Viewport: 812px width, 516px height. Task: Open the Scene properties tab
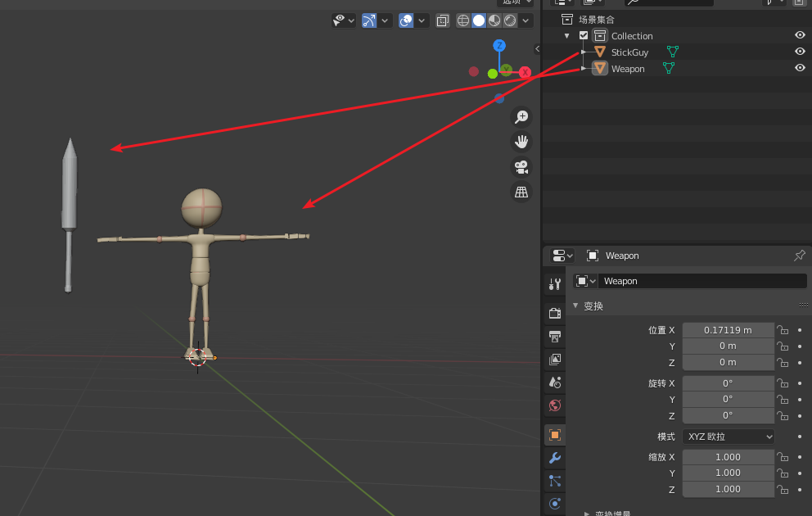pyautogui.click(x=555, y=382)
